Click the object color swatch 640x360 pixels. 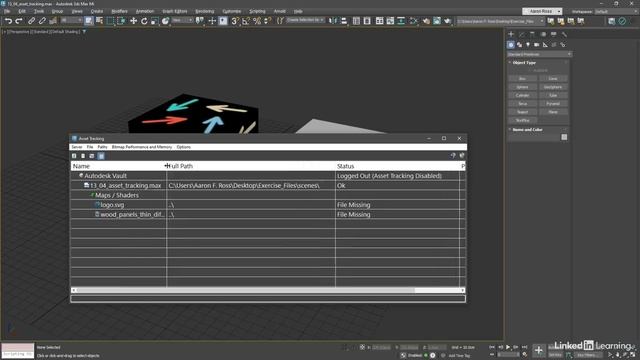[564, 137]
